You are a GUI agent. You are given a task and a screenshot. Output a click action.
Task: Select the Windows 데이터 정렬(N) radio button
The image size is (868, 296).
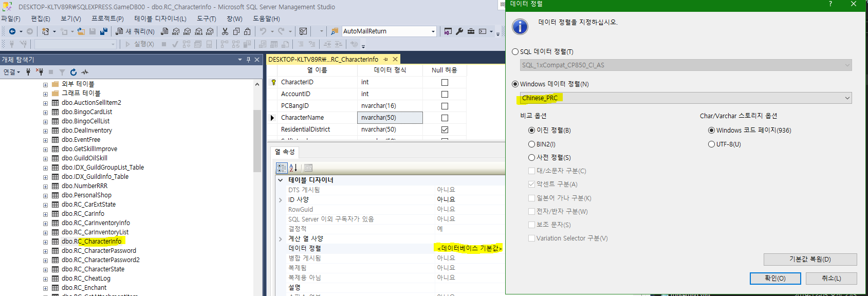pyautogui.click(x=515, y=84)
